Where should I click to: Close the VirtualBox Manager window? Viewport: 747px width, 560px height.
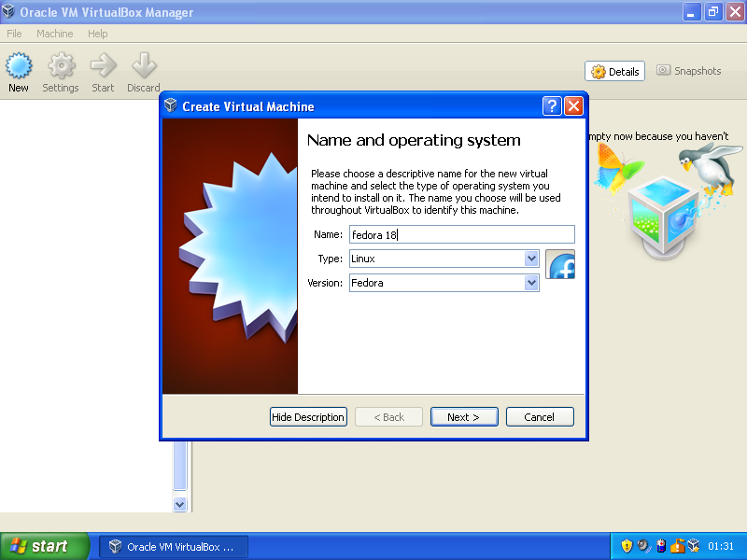click(x=735, y=12)
